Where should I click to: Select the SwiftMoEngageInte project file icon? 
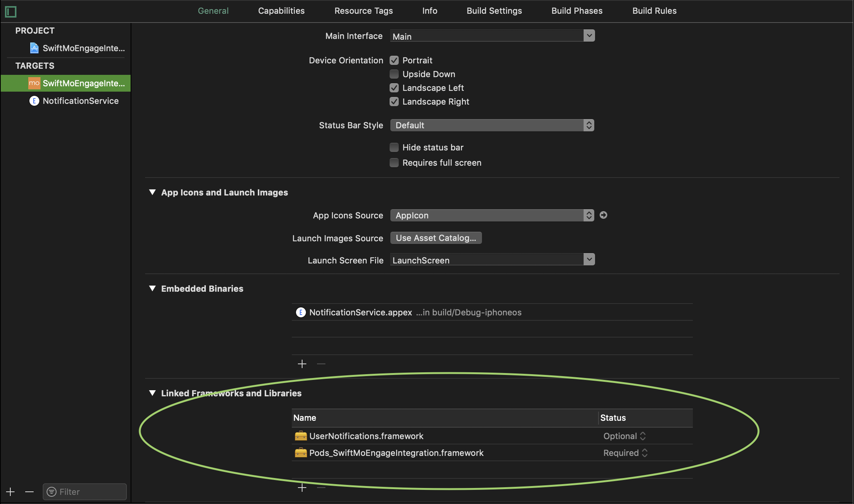(x=34, y=48)
